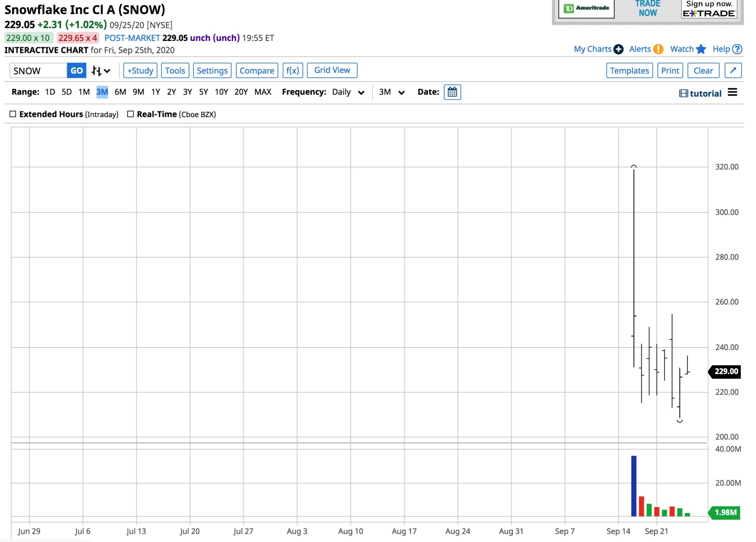Click the blue Watch star icon
756x542 pixels.
point(701,49)
